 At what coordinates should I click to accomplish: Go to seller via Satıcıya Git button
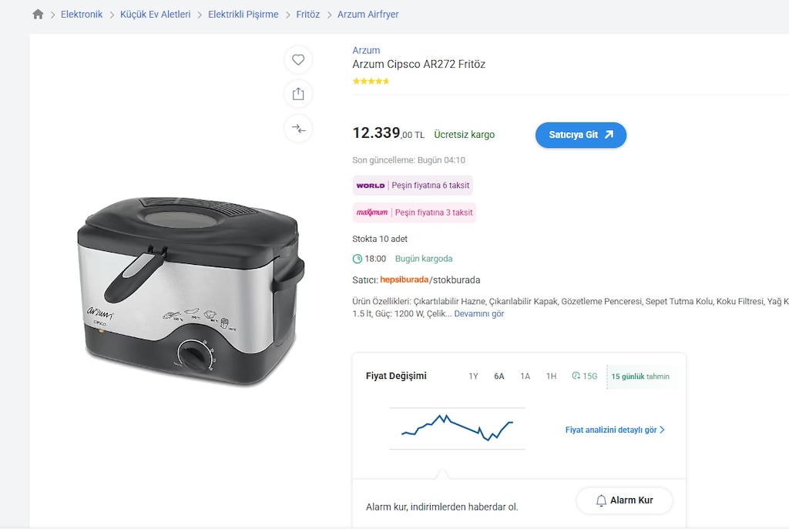[x=581, y=136]
